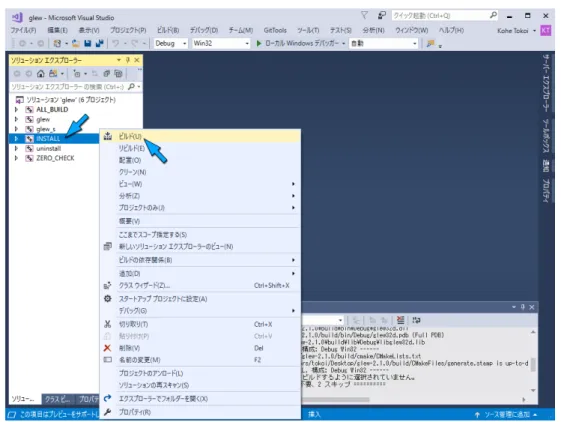This screenshot has width=561, height=422.
Task: Click the Find in Files toolbar icon
Action: click(x=430, y=43)
